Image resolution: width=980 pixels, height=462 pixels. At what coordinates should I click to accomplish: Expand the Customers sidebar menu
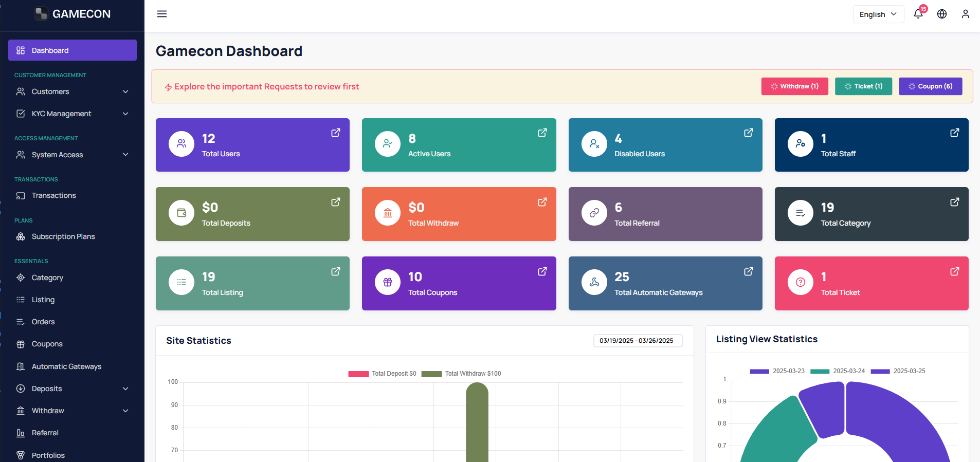tap(72, 91)
